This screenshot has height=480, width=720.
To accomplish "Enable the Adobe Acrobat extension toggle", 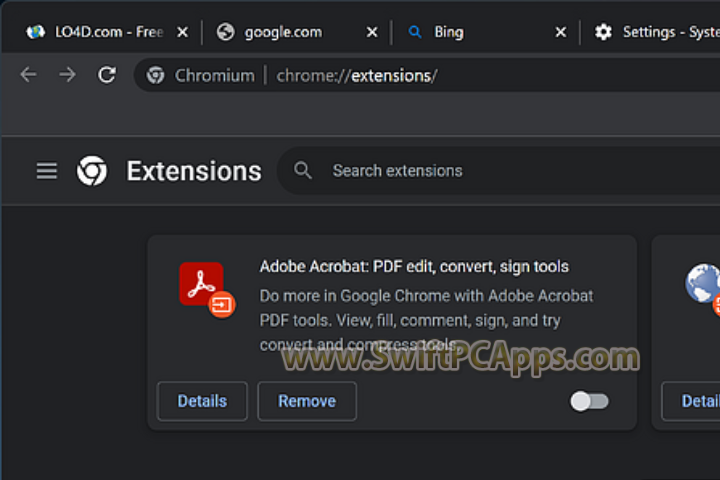I will [590, 401].
